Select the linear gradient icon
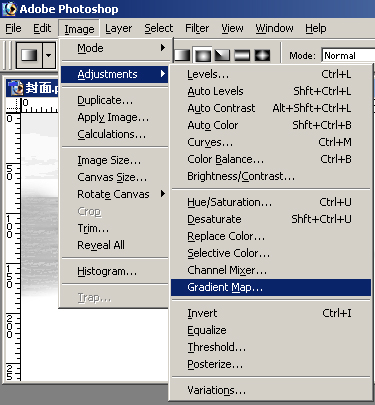 coord(182,55)
